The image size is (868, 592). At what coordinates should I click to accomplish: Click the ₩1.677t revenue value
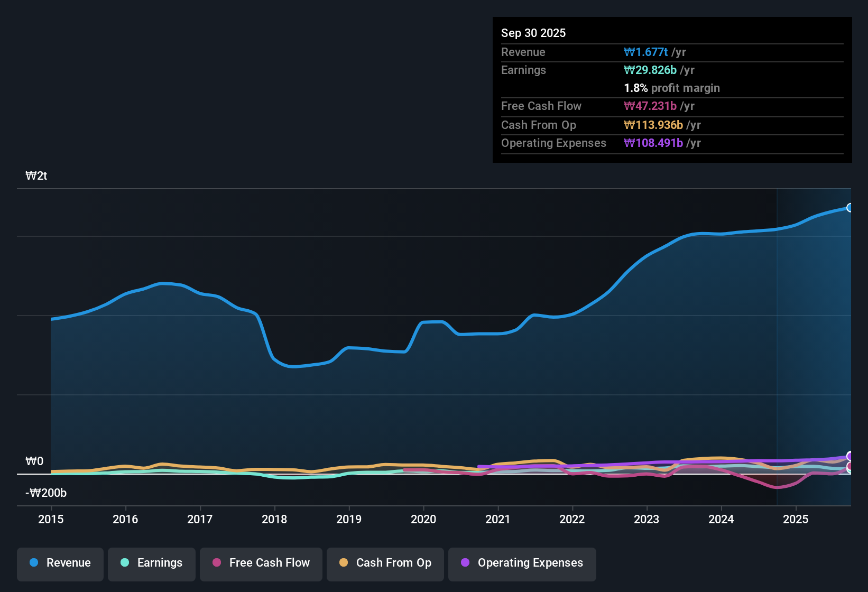pyautogui.click(x=645, y=52)
